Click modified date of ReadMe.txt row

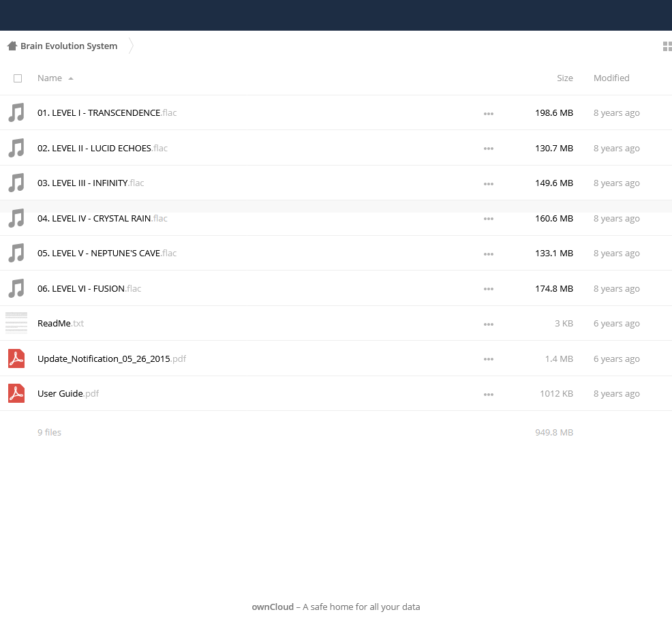tap(616, 324)
